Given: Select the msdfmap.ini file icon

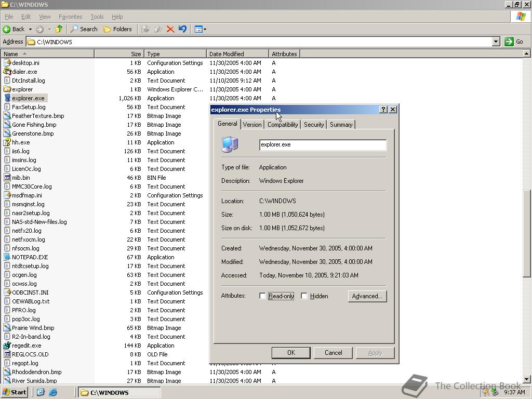Looking at the screenshot, I should (7, 195).
